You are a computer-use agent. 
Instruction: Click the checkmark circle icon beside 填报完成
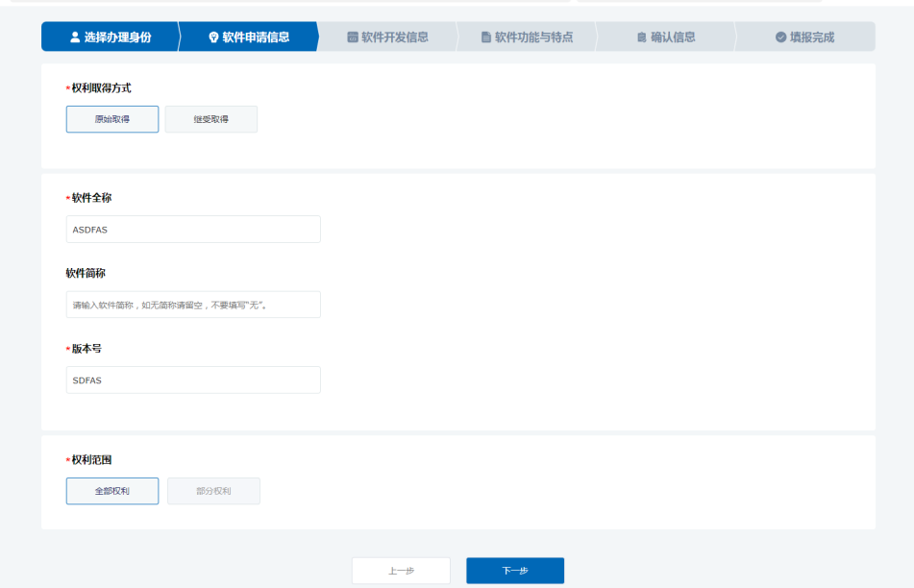780,37
